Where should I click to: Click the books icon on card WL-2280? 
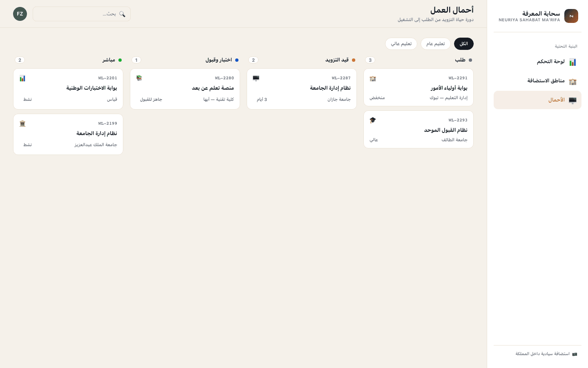[x=139, y=78]
